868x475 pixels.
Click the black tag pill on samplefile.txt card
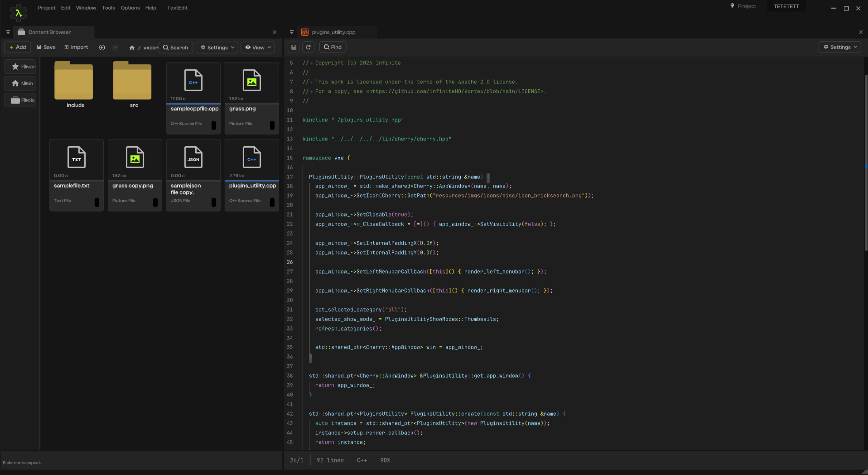click(97, 202)
